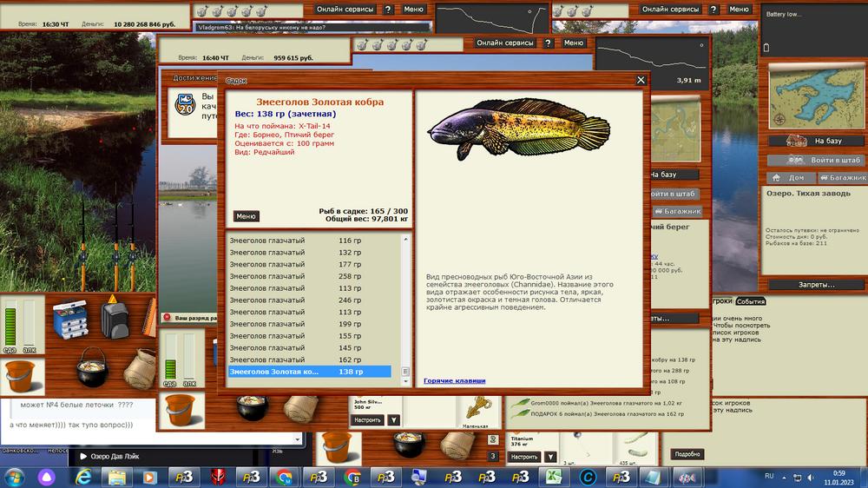Select Змееголов глазчатый 116 гр row

[x=310, y=241]
